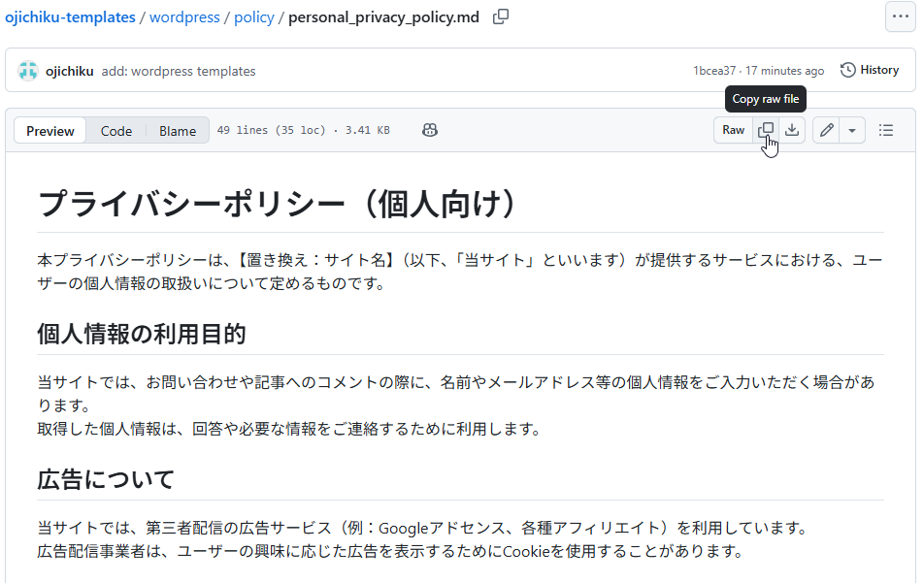This screenshot has width=924, height=583.
Task: Edit this file with the pencil icon
Action: [x=826, y=130]
